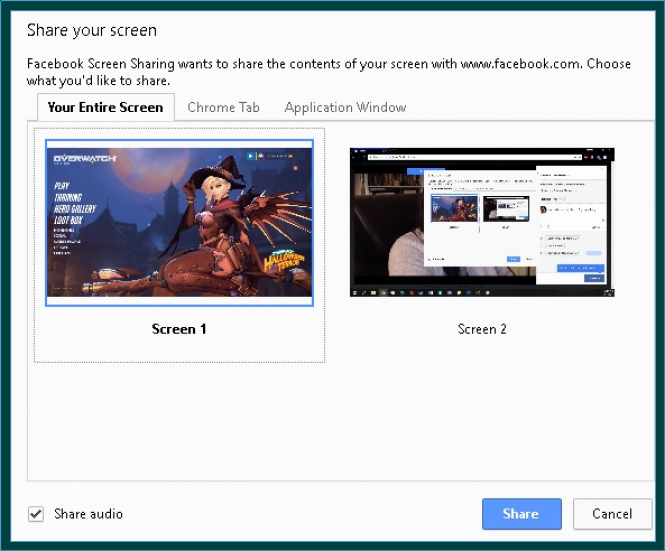Screen dimensions: 665x551
Task: Switch to the Chrome Tab tab
Action: [223, 107]
